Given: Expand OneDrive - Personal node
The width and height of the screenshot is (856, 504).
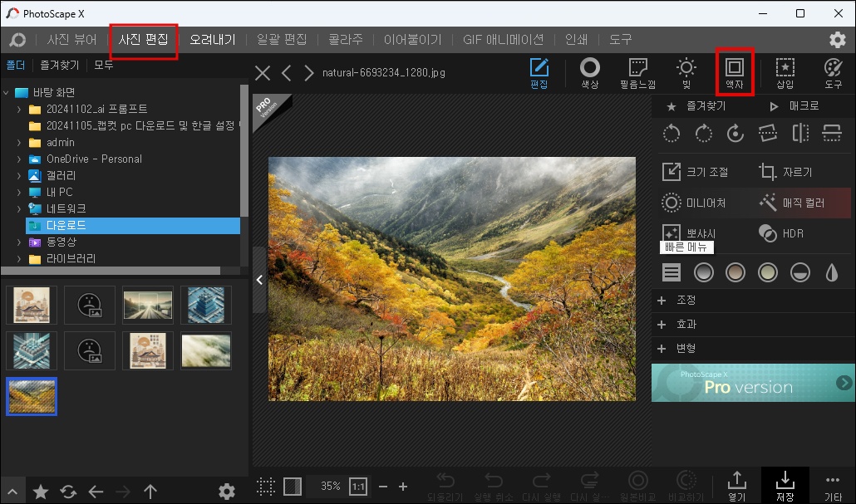Looking at the screenshot, I should coord(19,159).
